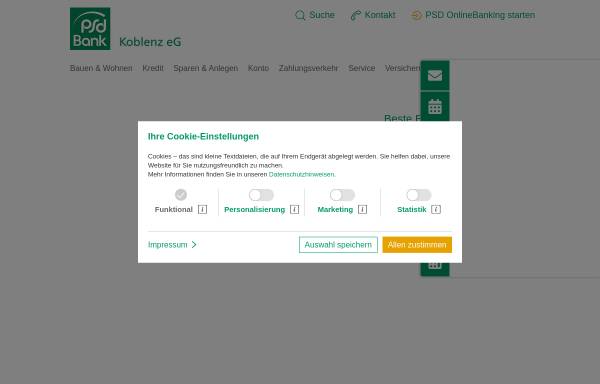Open the Service menu
This screenshot has height=384, width=600.
tap(362, 68)
